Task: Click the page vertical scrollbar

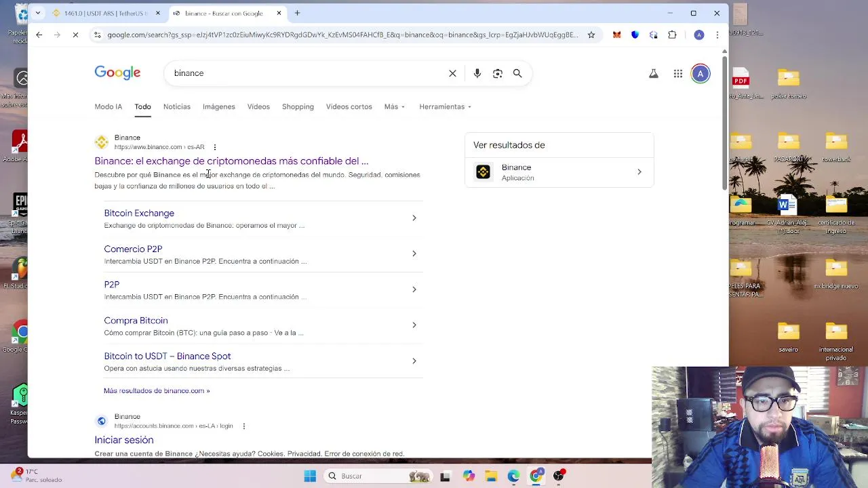Action: tap(724, 123)
